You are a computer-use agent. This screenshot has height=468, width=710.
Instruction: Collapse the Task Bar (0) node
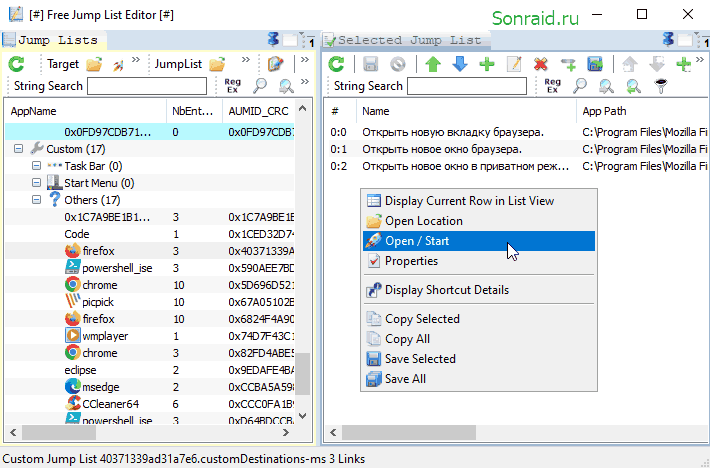36,166
